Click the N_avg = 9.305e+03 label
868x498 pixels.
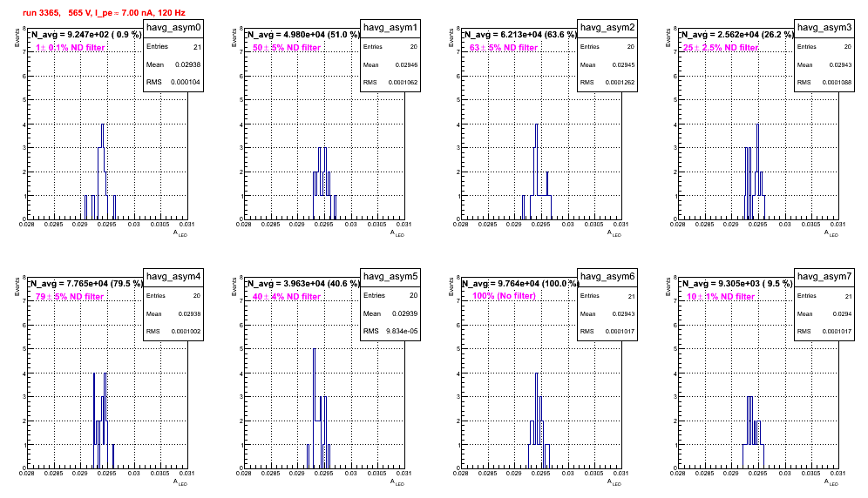pos(736,283)
